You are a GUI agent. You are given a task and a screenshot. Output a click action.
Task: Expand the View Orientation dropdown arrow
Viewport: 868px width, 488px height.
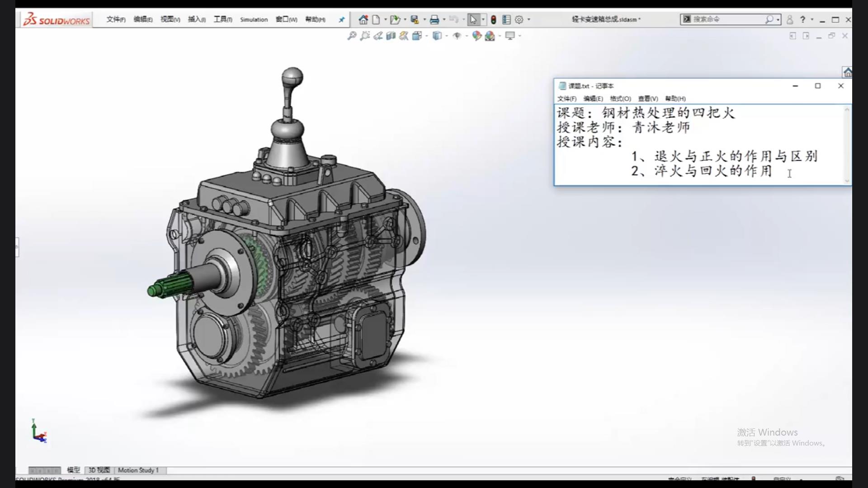[426, 36]
